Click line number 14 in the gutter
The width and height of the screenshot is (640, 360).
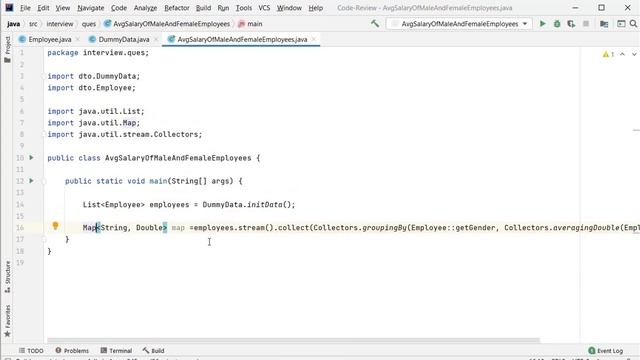[x=20, y=204]
